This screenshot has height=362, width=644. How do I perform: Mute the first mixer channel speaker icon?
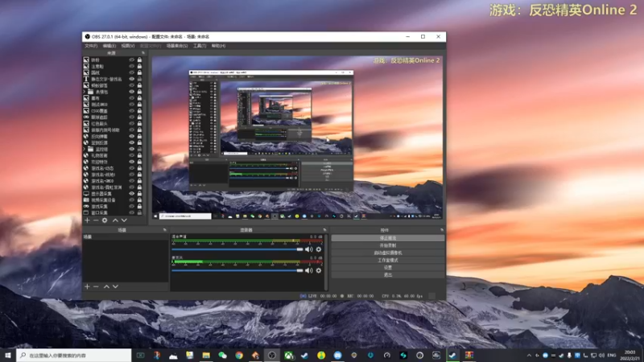tap(309, 249)
